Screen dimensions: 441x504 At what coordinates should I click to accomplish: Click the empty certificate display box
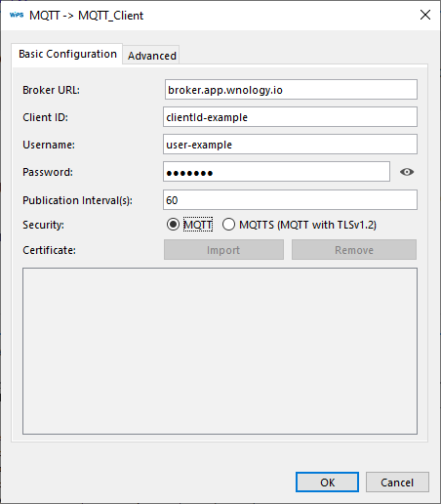220,351
